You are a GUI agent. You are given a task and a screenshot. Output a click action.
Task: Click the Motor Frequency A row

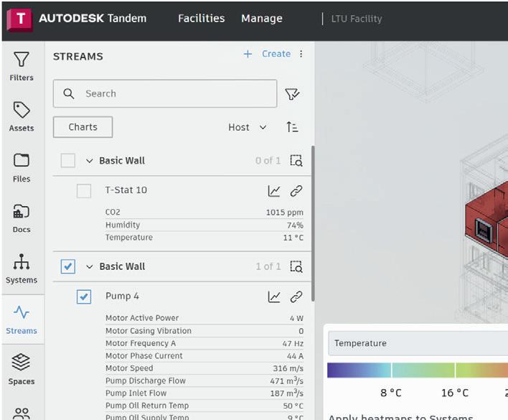click(204, 343)
